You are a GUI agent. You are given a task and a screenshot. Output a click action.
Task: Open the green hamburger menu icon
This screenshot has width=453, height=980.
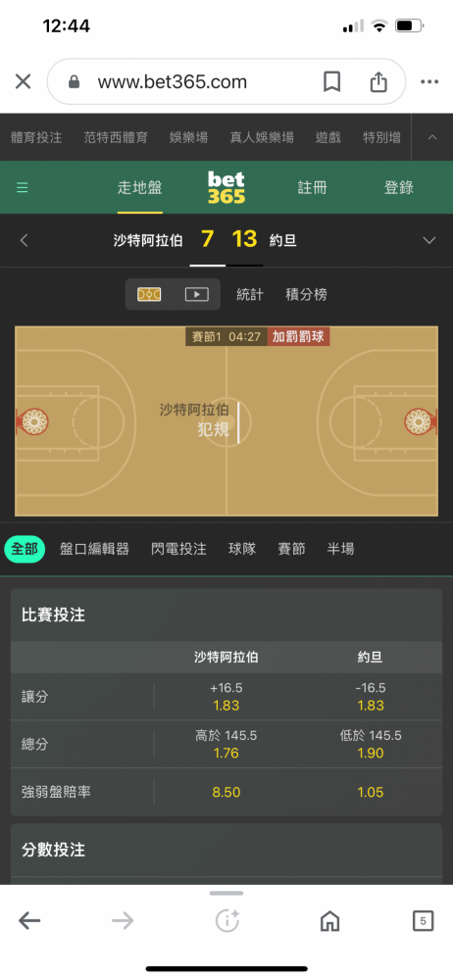tap(23, 187)
